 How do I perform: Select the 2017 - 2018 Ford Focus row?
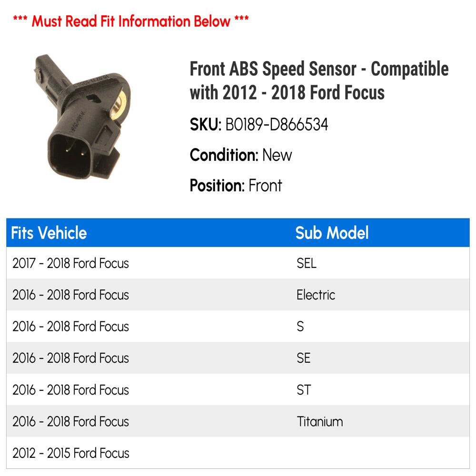(71, 263)
